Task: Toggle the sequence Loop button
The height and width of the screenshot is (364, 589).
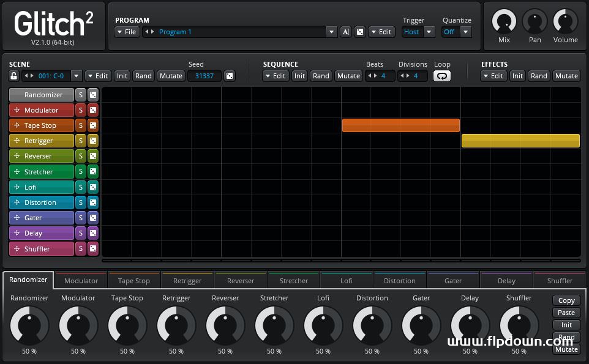Action: [441, 76]
